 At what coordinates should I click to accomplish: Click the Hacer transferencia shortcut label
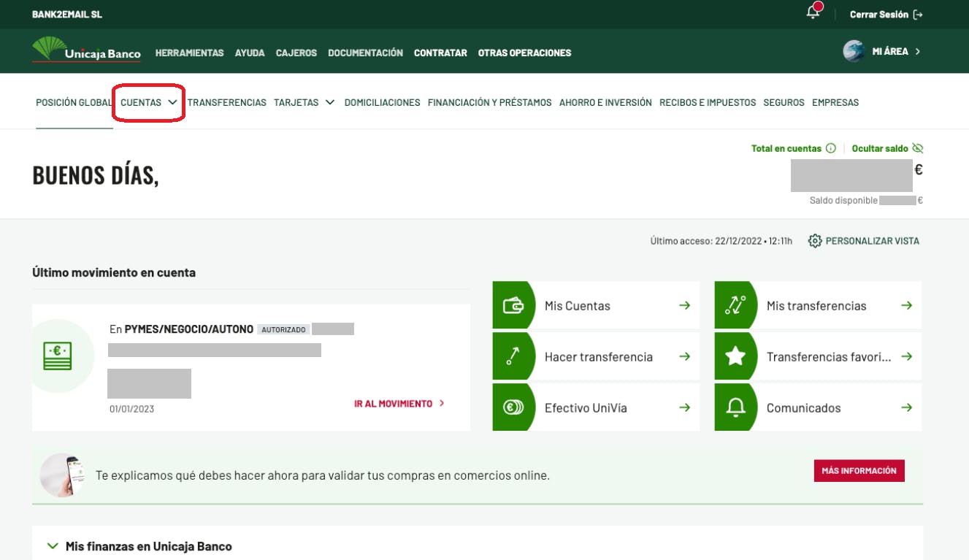click(599, 357)
